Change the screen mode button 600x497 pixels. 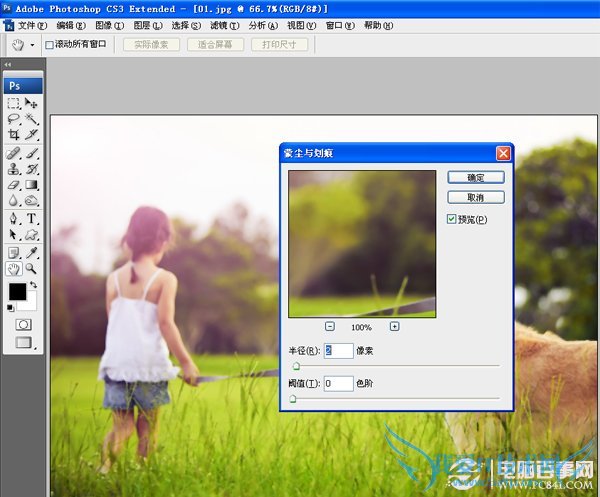click(24, 342)
